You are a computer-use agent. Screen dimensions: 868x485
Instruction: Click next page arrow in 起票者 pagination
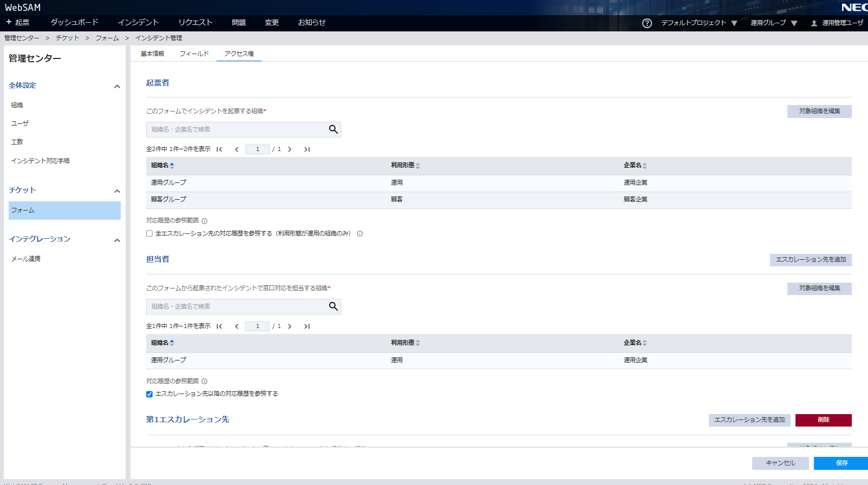[290, 149]
